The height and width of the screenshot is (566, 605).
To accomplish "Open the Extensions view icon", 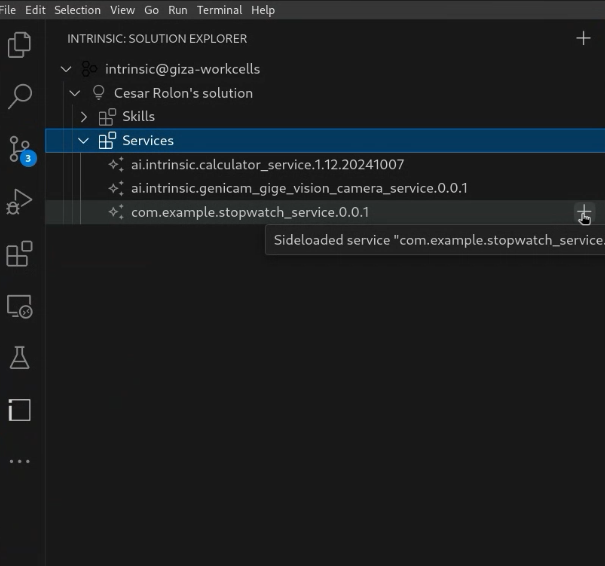I will 19,254.
